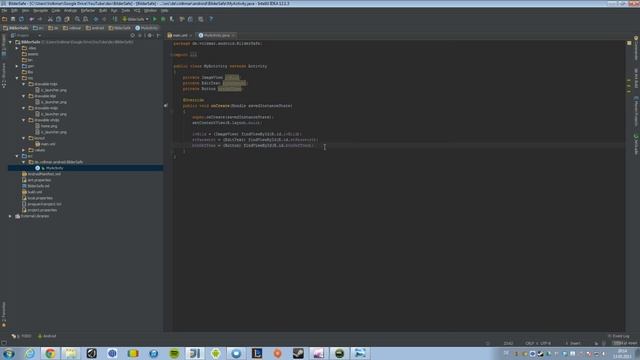Open Chrome from the taskbar

click(50, 353)
